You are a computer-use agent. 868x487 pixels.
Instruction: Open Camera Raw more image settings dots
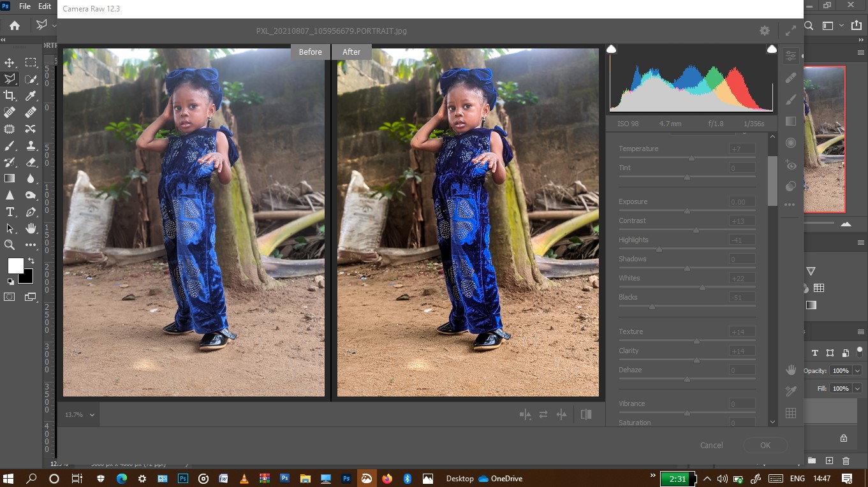pos(790,205)
